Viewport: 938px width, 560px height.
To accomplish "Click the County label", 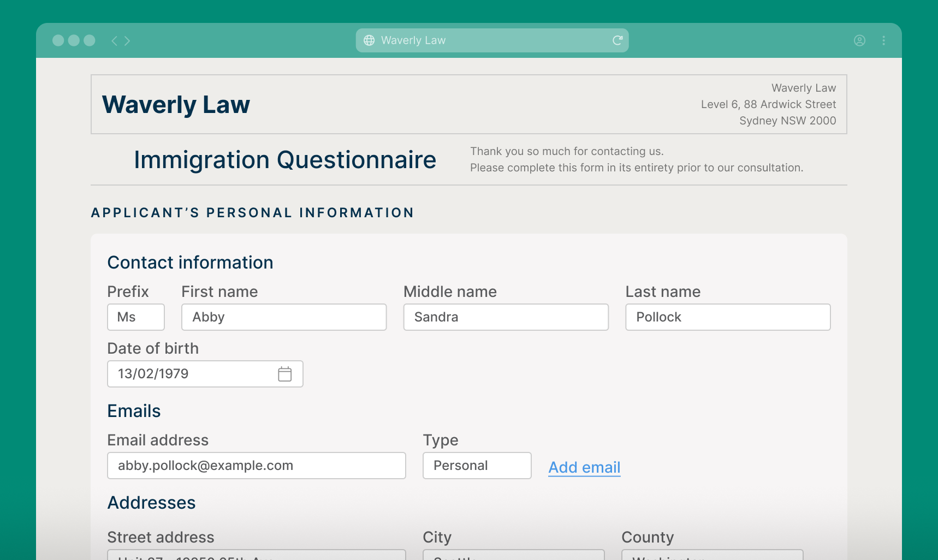I will (x=648, y=537).
